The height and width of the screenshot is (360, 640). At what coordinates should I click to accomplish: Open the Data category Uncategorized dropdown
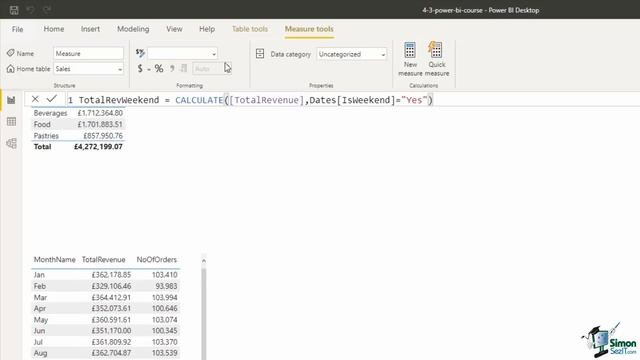[351, 54]
